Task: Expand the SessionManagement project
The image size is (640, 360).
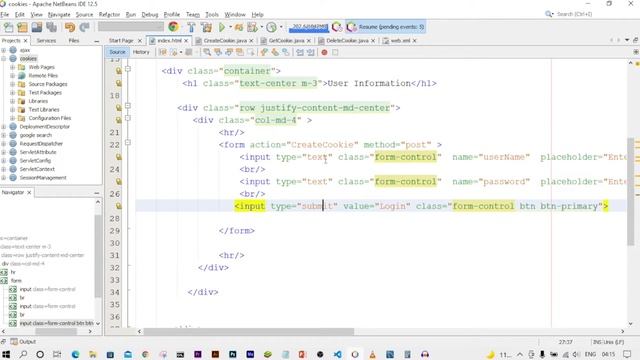Action: point(4,178)
